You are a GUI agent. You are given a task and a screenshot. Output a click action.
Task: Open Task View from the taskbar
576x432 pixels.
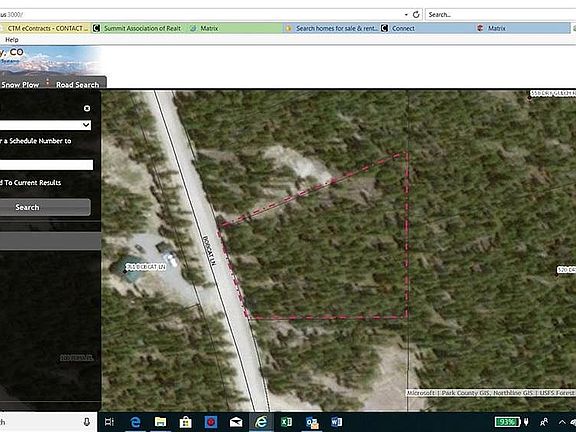pyautogui.click(x=109, y=422)
